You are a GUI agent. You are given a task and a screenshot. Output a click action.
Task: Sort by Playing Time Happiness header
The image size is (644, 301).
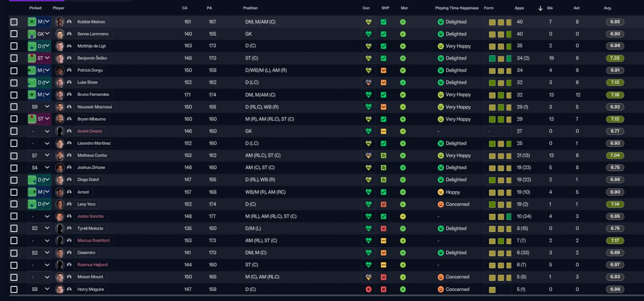[457, 8]
